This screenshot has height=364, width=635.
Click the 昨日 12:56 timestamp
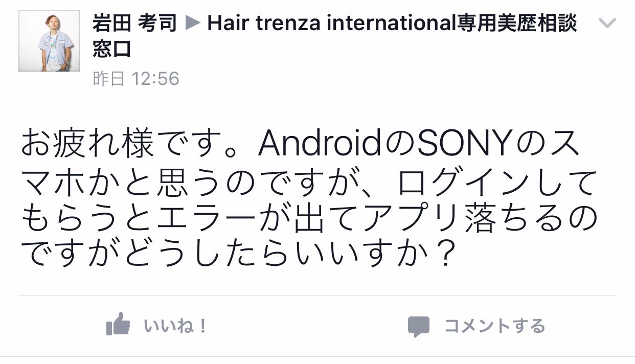coord(136,78)
